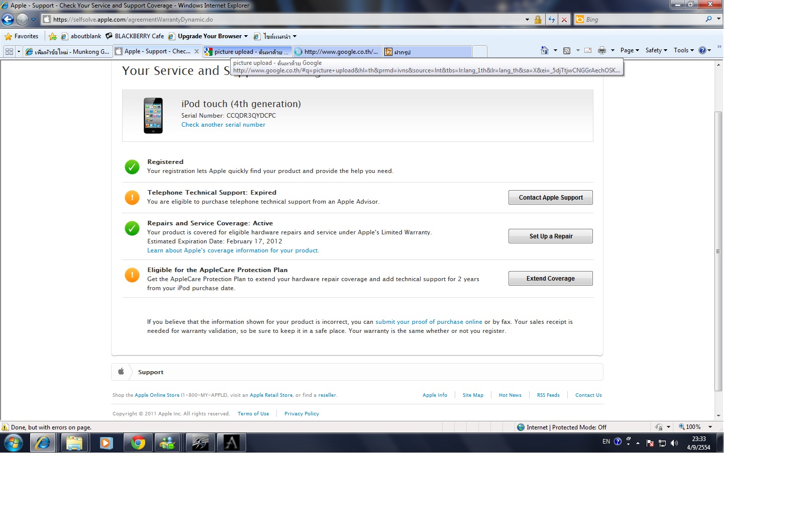
Task: Click the Home icon in command bar
Action: click(x=545, y=50)
